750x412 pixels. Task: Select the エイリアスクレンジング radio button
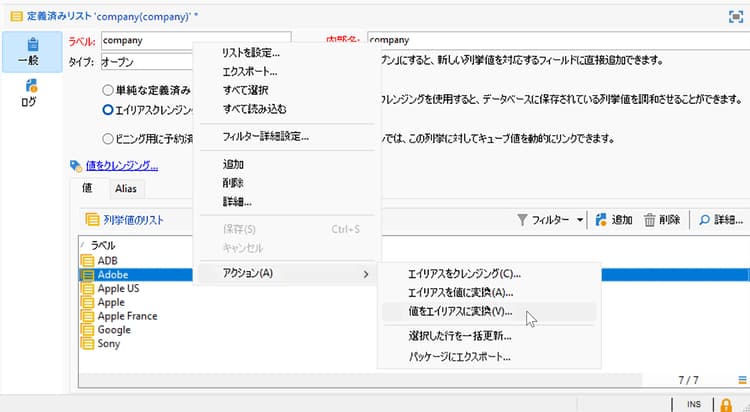(108, 110)
